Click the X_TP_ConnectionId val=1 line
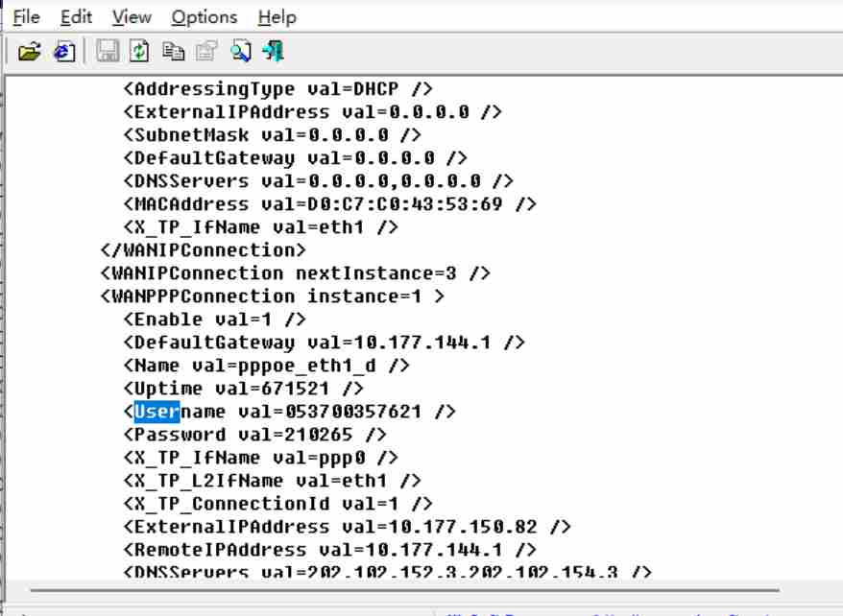 277,505
